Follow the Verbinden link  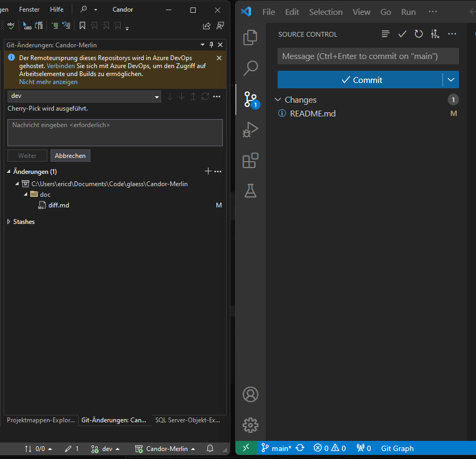pos(61,66)
